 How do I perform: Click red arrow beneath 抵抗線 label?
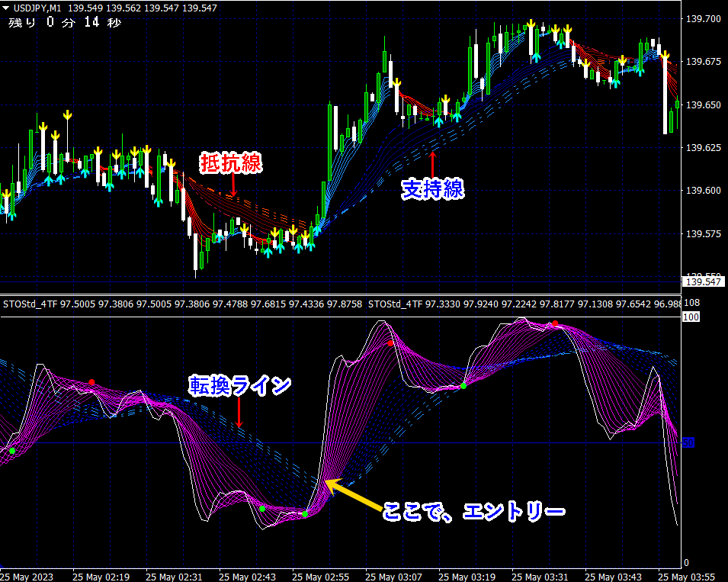coord(233,185)
